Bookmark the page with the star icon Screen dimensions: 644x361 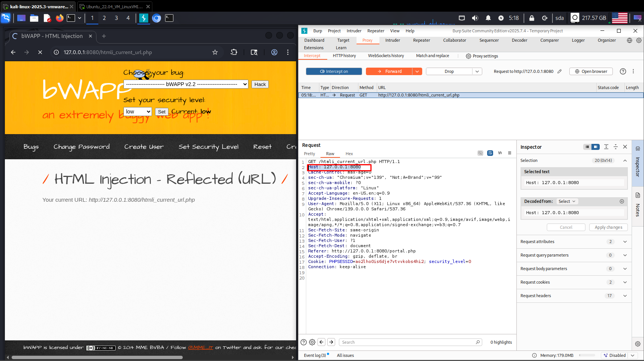pyautogui.click(x=215, y=52)
